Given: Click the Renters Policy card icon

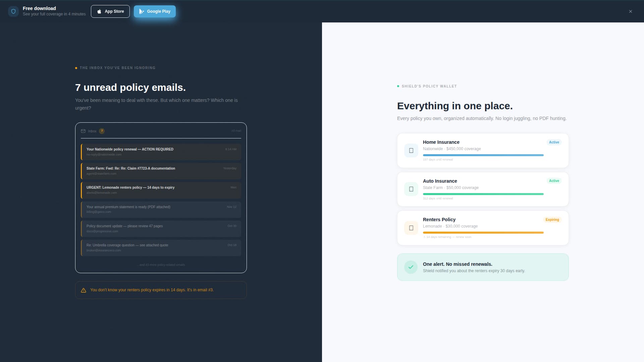Looking at the screenshot, I should tap(411, 228).
